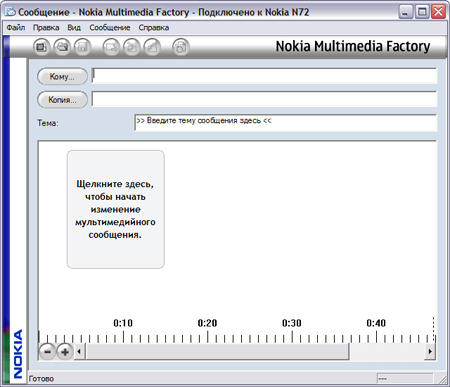Open the Файл menu
This screenshot has width=450, height=387.
[x=16, y=28]
